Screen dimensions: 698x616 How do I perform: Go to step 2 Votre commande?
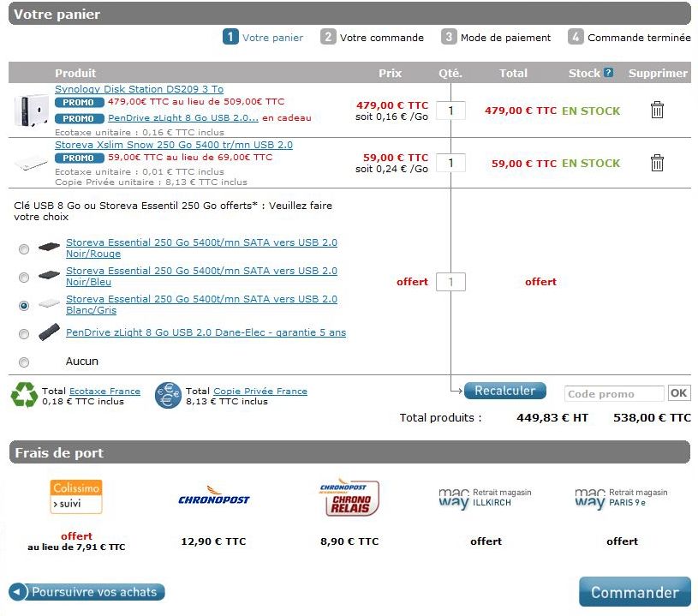pos(372,37)
